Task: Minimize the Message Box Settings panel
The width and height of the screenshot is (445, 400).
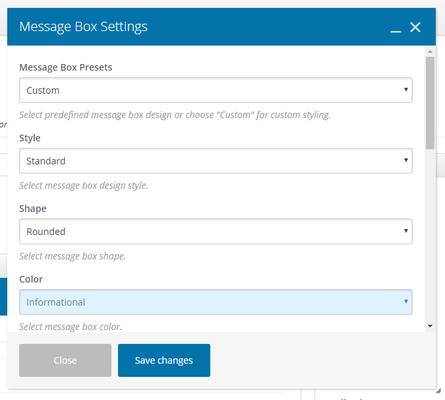Action: (396, 29)
